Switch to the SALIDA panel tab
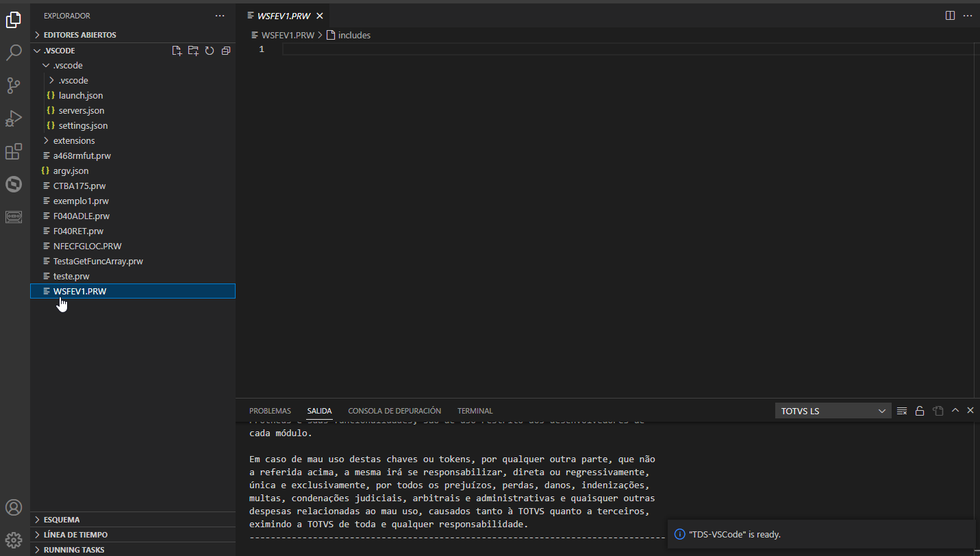This screenshot has width=980, height=556. point(319,411)
